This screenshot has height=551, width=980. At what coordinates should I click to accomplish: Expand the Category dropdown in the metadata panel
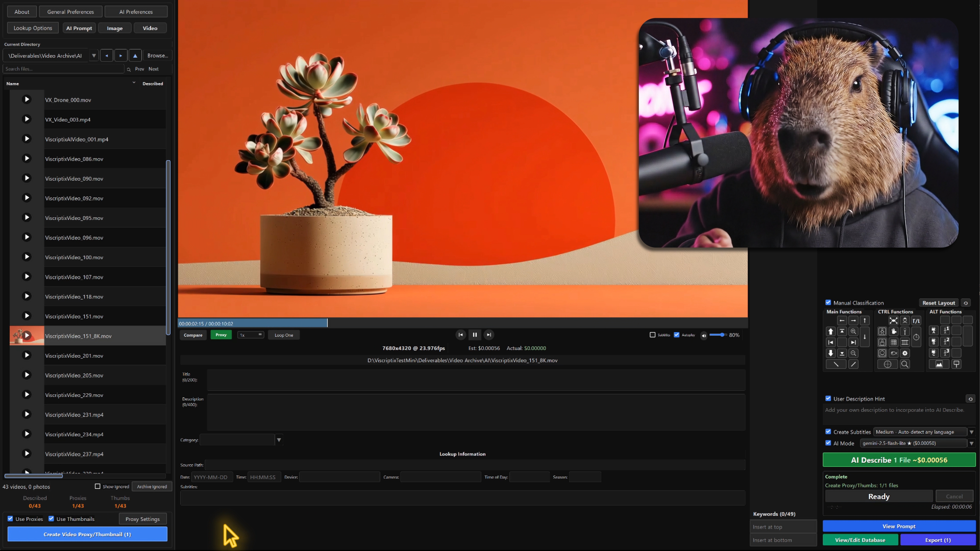pos(279,440)
